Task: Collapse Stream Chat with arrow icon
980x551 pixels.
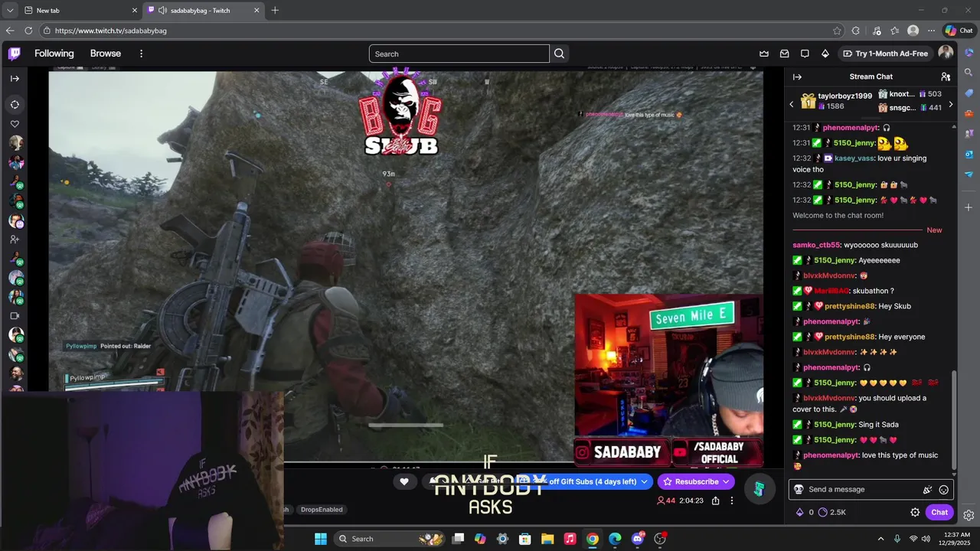Action: 797,77
